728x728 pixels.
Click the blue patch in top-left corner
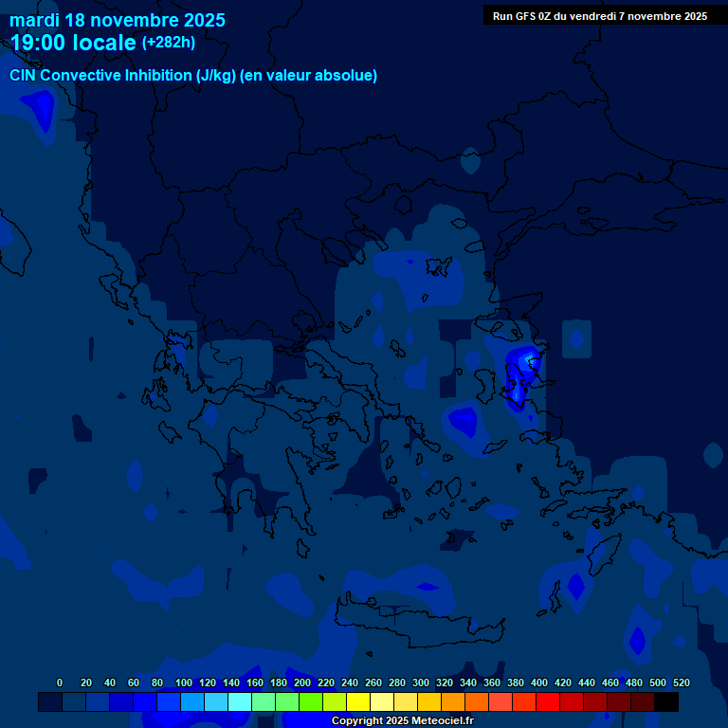click(40, 112)
